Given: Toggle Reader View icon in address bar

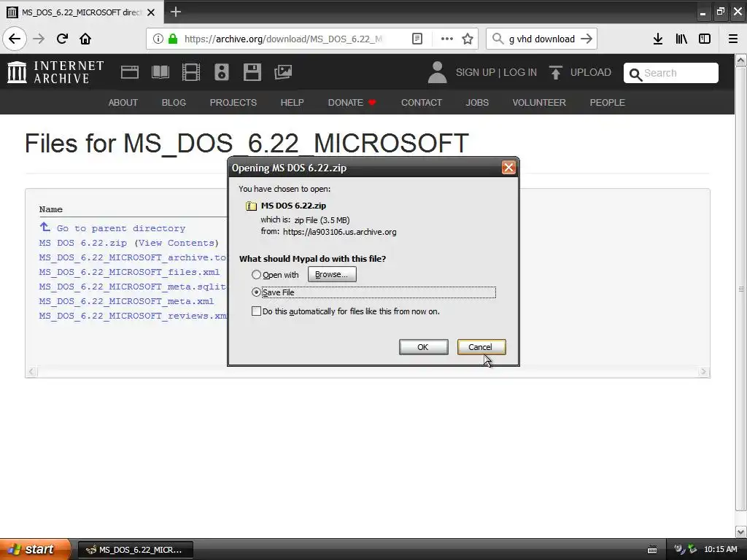Looking at the screenshot, I should (x=417, y=39).
